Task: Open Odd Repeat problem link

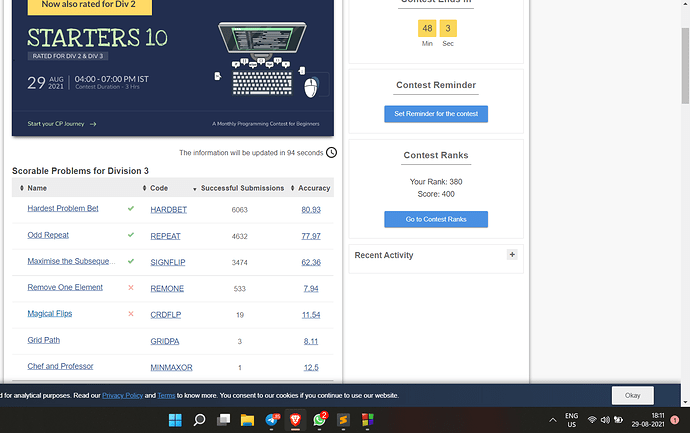Action: point(48,235)
